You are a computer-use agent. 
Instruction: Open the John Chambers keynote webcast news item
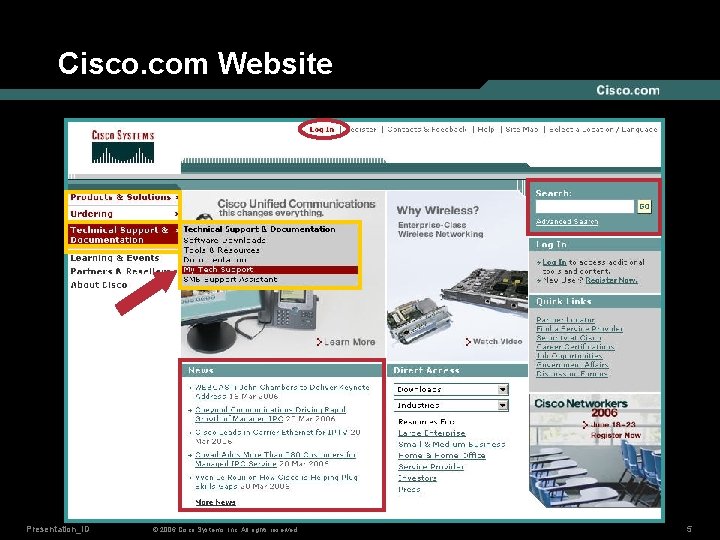pos(282,392)
